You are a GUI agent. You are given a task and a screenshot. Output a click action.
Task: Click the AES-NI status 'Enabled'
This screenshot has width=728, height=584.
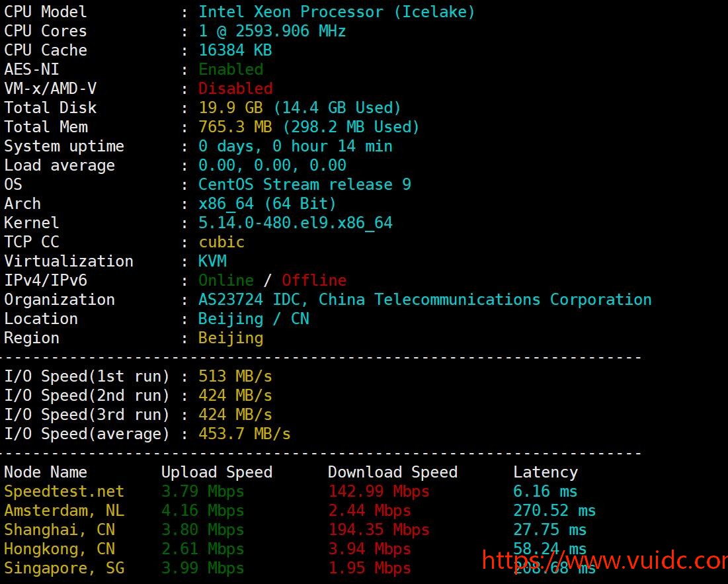(x=231, y=69)
